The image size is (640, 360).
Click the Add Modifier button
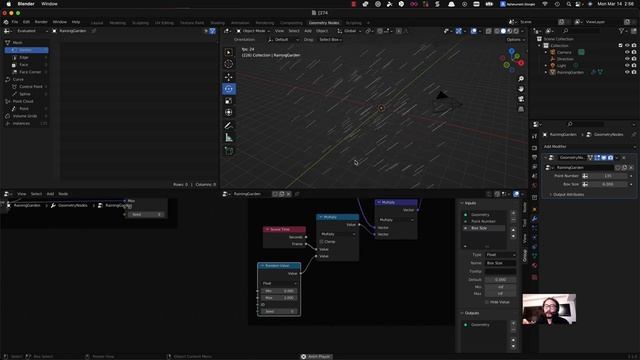coord(589,147)
